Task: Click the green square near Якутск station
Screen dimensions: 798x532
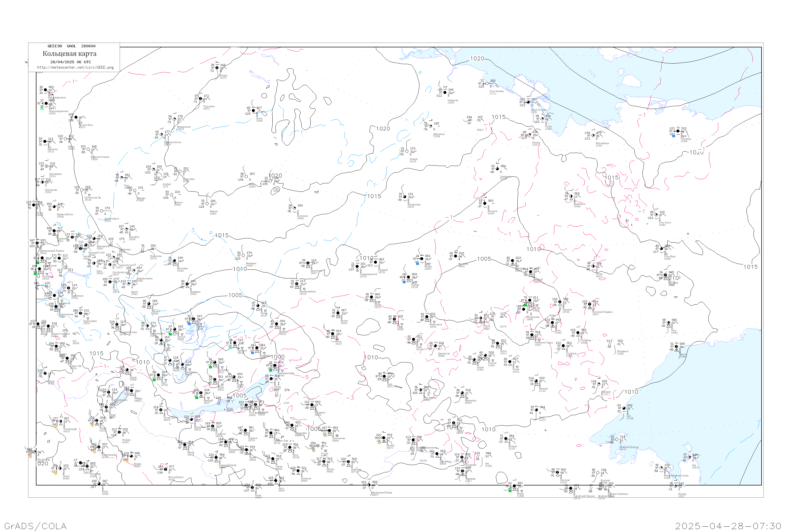Action: coord(525,305)
